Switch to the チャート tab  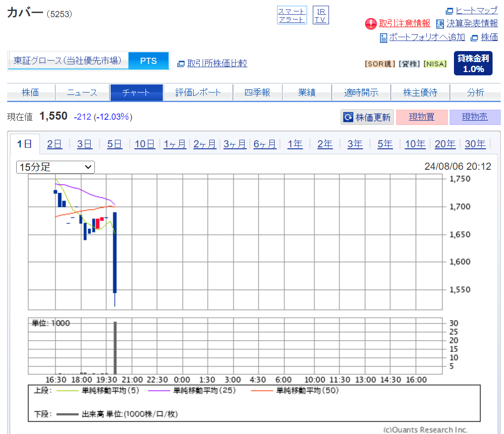pyautogui.click(x=136, y=93)
